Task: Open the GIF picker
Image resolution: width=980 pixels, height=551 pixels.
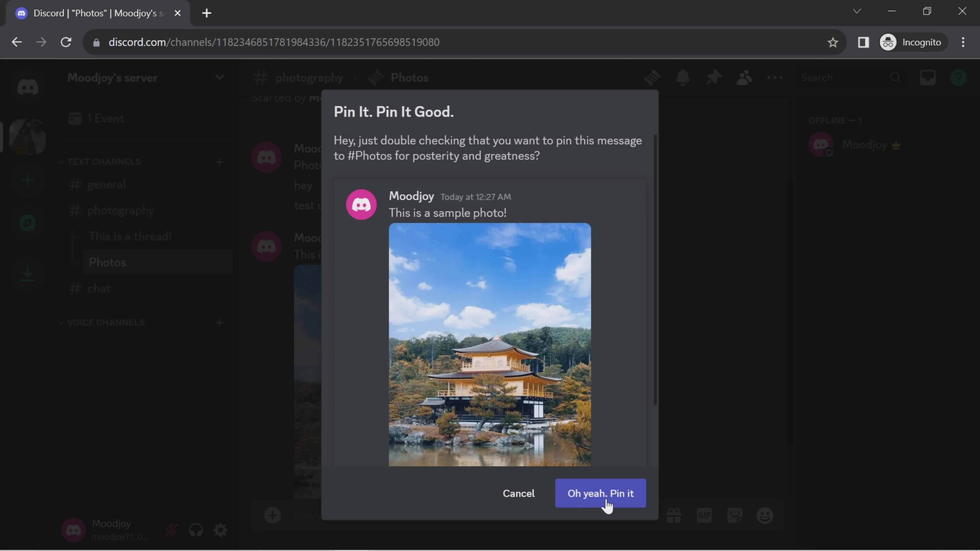Action: pyautogui.click(x=704, y=516)
